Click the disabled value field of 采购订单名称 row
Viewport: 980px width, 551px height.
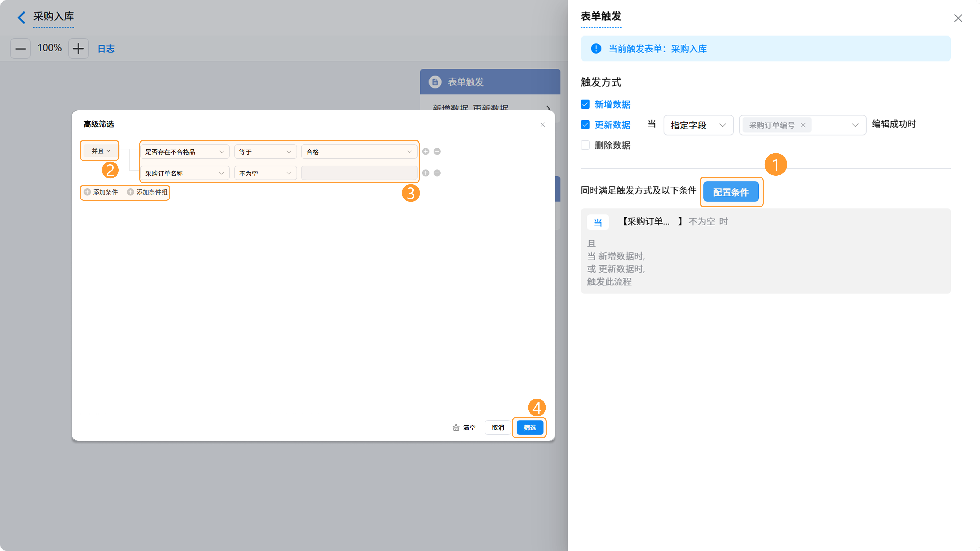coord(359,173)
